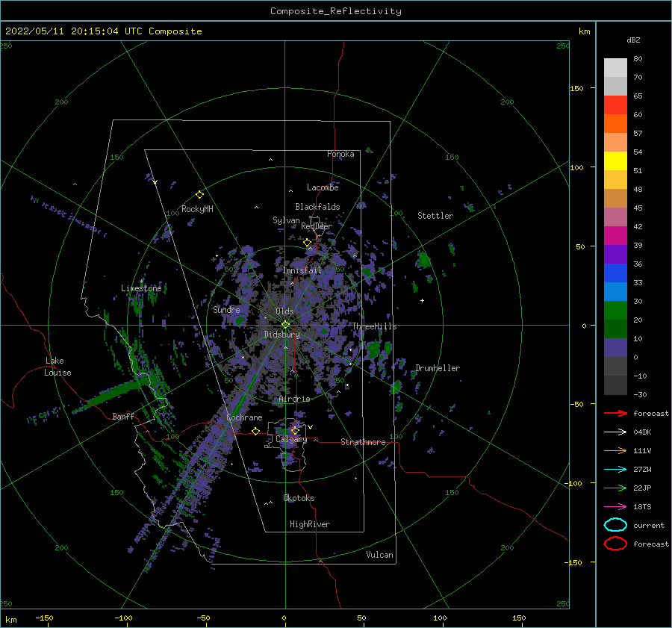Click the Lake Louise label
Image resolution: width=672 pixels, height=628 pixels.
(x=57, y=367)
